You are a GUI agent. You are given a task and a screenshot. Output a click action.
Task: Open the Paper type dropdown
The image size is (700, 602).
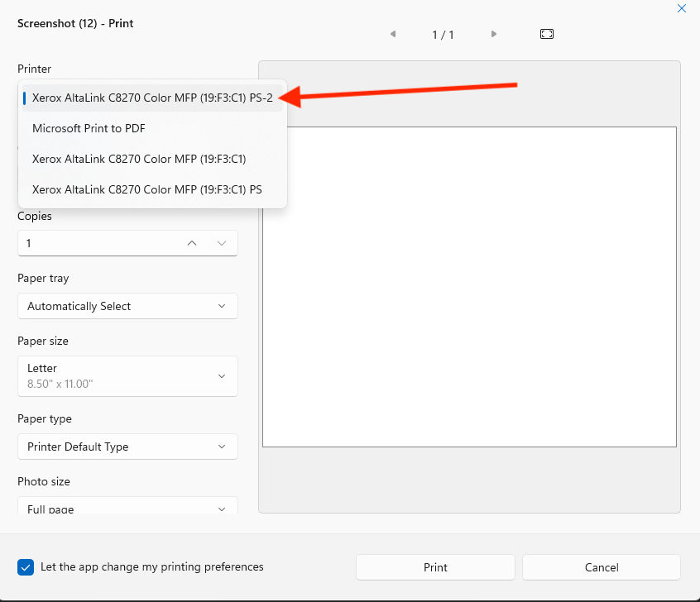(127, 447)
